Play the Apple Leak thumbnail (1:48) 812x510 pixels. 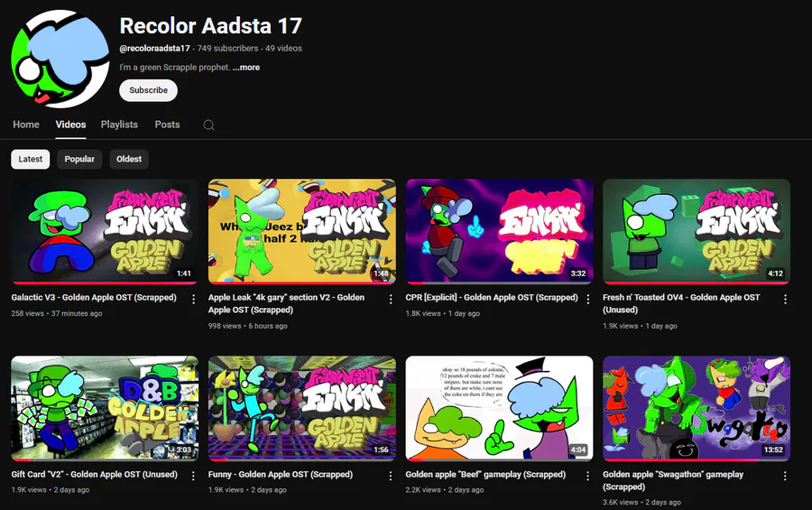[x=302, y=232]
